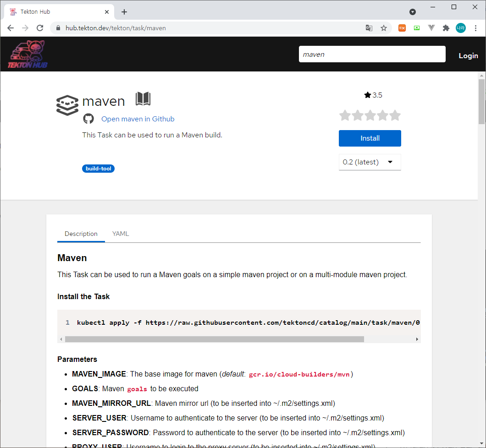Go forward in browser history

pos(25,28)
